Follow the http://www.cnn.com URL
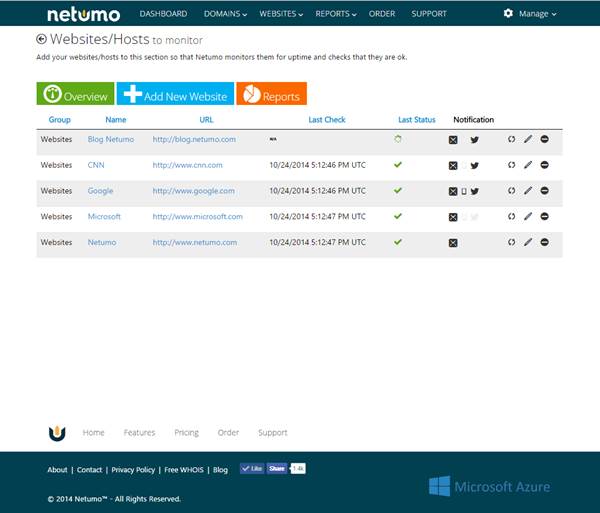Screen dimensions: 600x513 [x=188, y=165]
